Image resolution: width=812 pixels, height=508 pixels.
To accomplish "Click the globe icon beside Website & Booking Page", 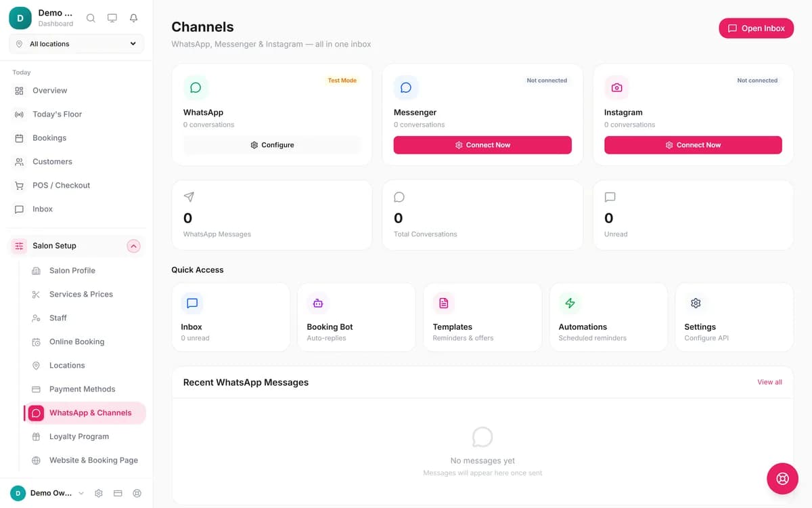I will click(x=36, y=461).
